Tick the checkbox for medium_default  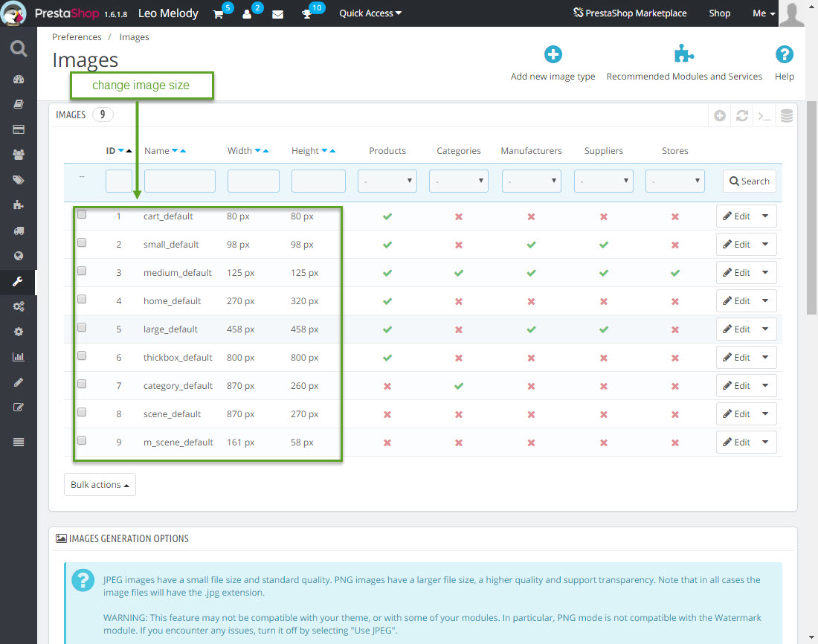82,271
